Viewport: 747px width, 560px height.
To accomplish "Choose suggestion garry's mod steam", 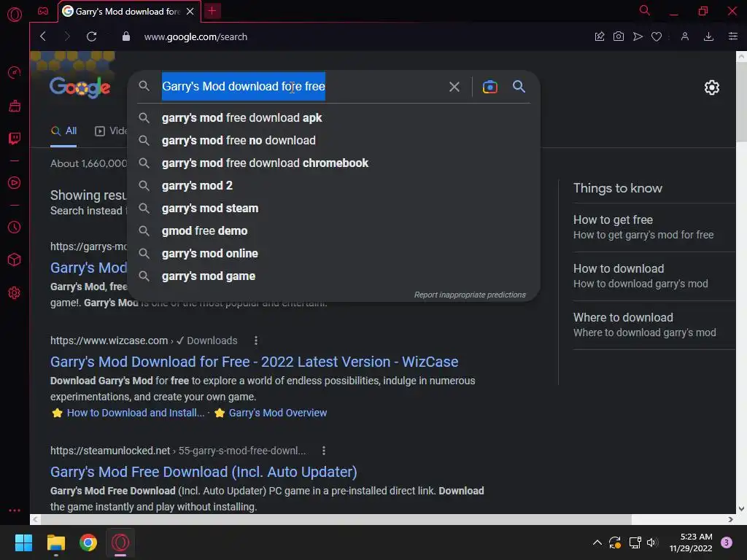I will (333, 208).
